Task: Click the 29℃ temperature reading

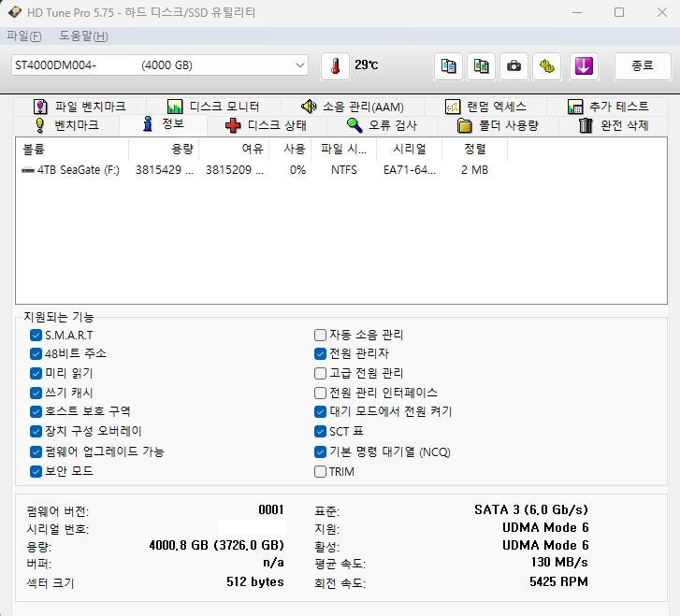Action: pyautogui.click(x=366, y=65)
